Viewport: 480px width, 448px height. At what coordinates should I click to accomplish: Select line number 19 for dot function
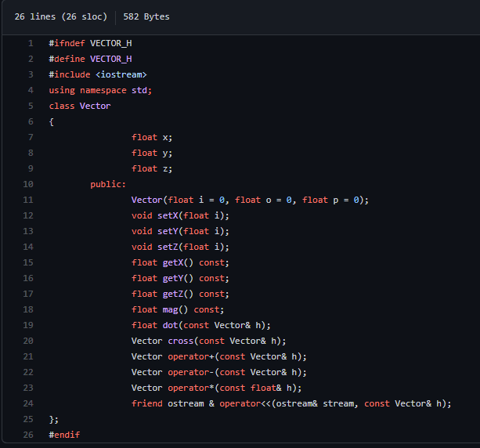coord(28,325)
